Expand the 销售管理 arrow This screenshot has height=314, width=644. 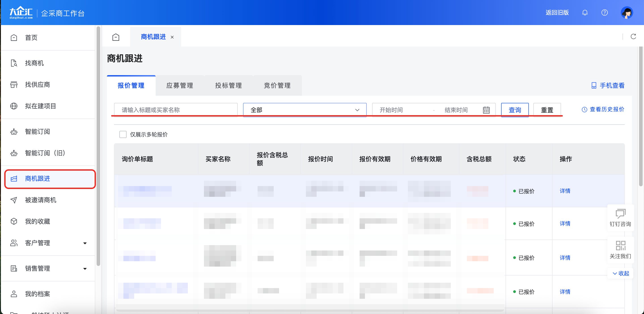click(x=85, y=269)
